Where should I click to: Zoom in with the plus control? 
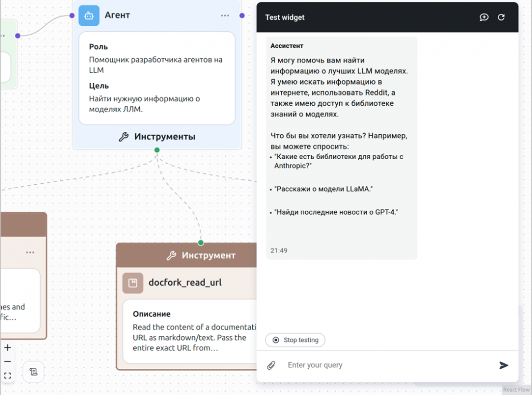click(8, 348)
